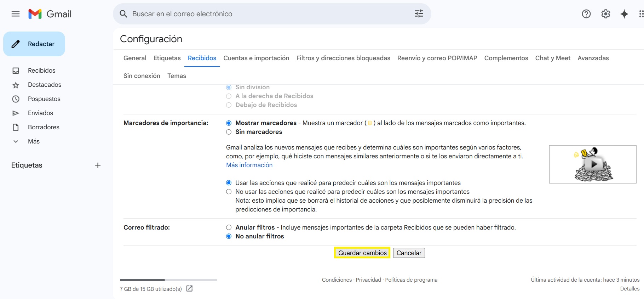Open storage details external link icon
The image size is (644, 299).
(189, 289)
